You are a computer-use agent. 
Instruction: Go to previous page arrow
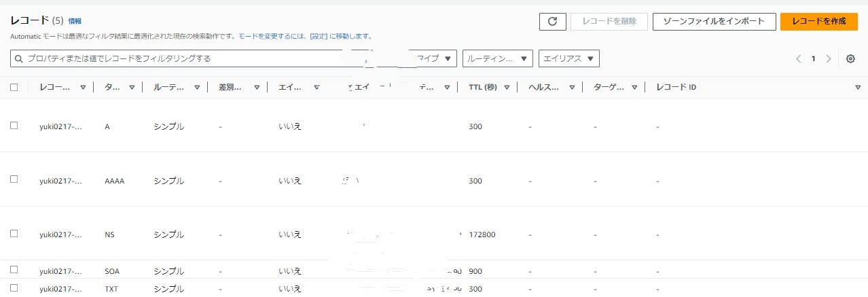[x=799, y=59]
